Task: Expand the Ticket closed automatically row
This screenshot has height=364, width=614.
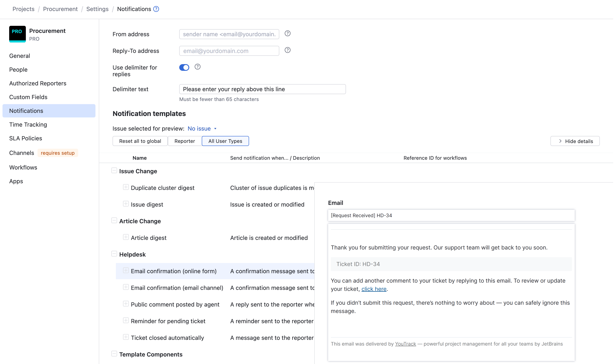Action: coord(126,337)
